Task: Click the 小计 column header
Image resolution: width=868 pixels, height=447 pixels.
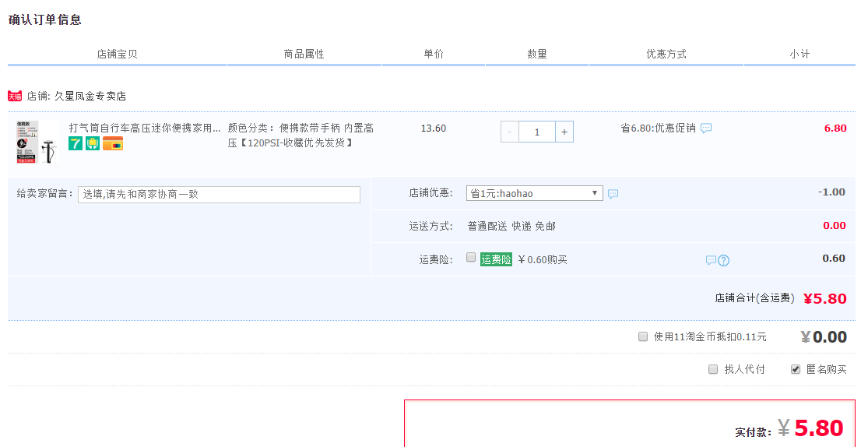Action: [x=799, y=55]
